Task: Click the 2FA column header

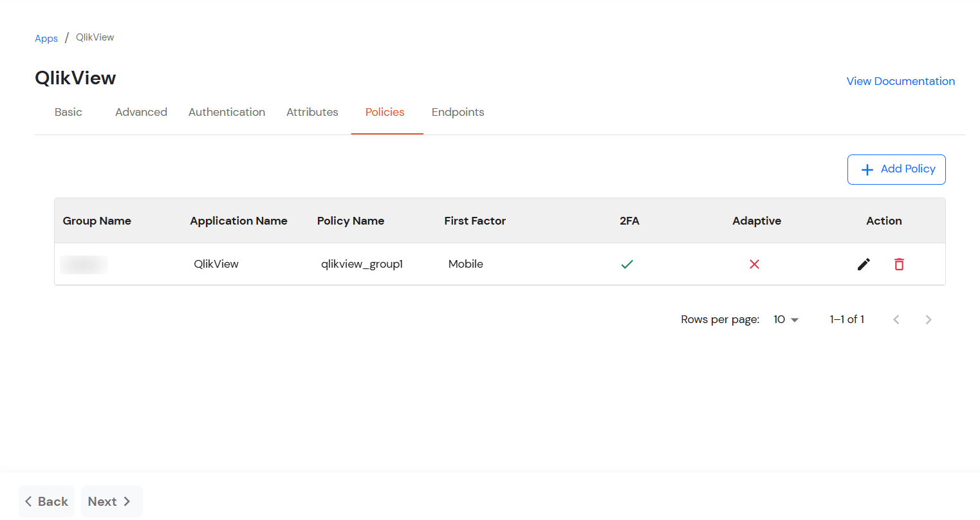Action: [x=629, y=221]
